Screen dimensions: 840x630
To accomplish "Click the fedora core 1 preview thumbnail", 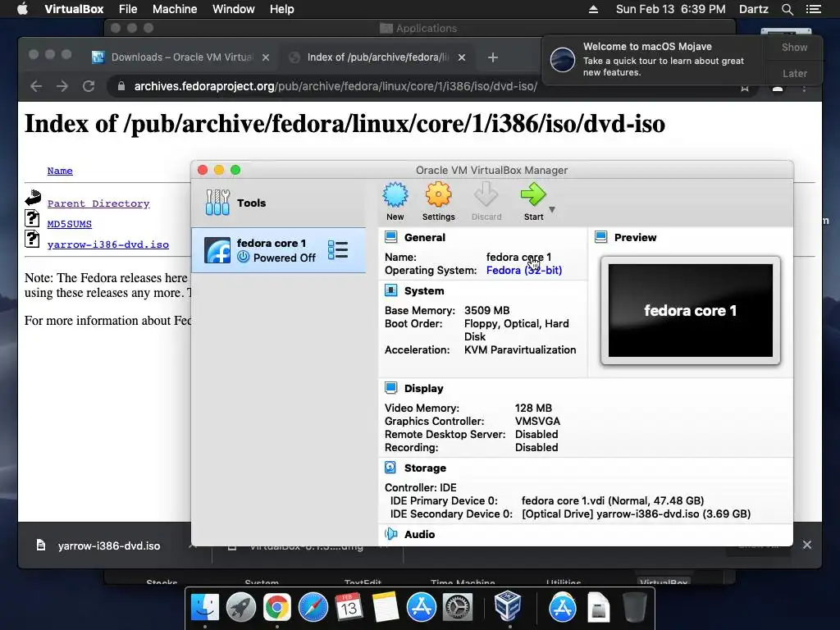I will coord(691,310).
